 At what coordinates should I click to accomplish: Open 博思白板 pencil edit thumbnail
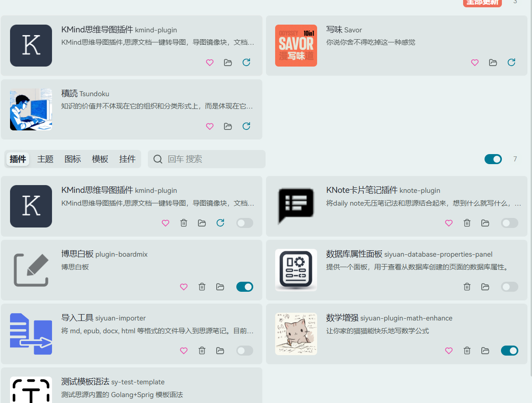point(31,270)
